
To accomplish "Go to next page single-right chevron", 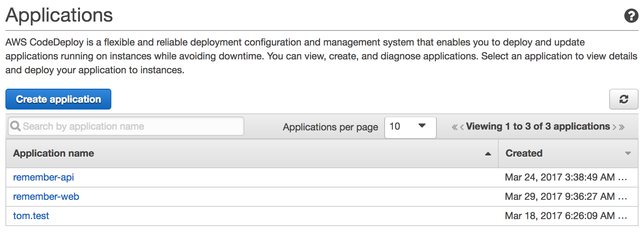I will click(x=614, y=127).
